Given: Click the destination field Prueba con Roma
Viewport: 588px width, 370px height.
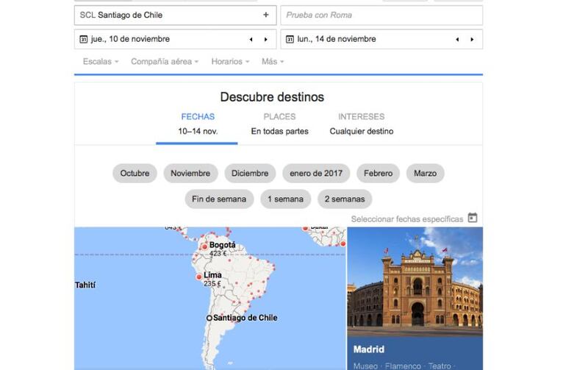Looking at the screenshot, I should 381,15.
